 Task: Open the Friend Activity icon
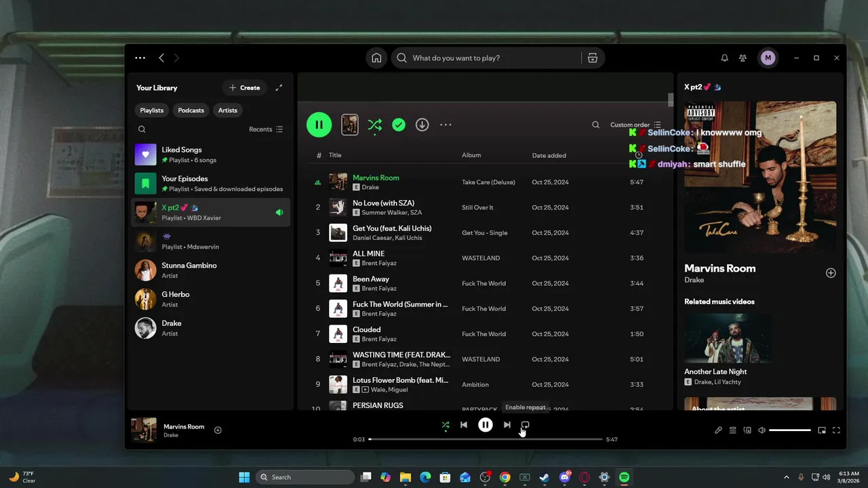(743, 58)
